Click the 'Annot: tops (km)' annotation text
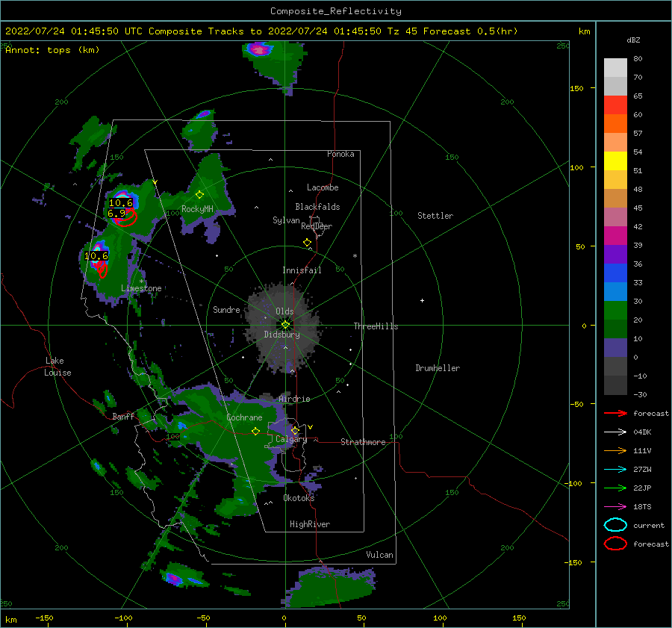 [x=52, y=50]
